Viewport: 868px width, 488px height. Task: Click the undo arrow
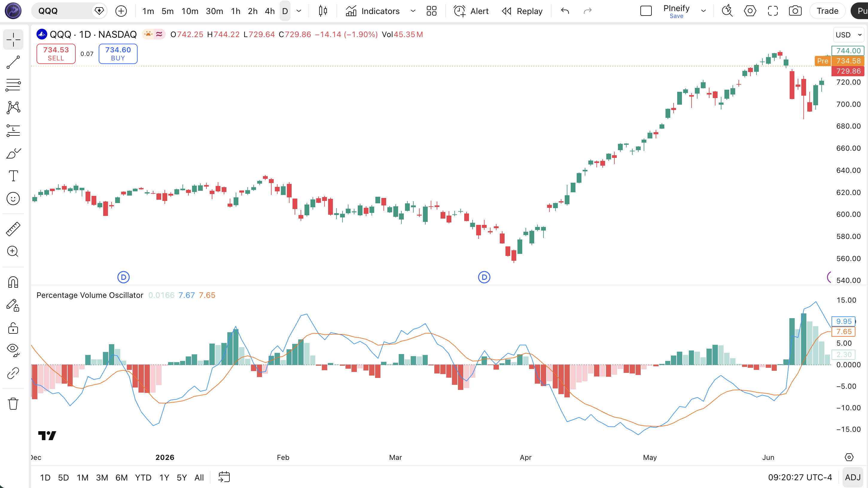point(565,11)
